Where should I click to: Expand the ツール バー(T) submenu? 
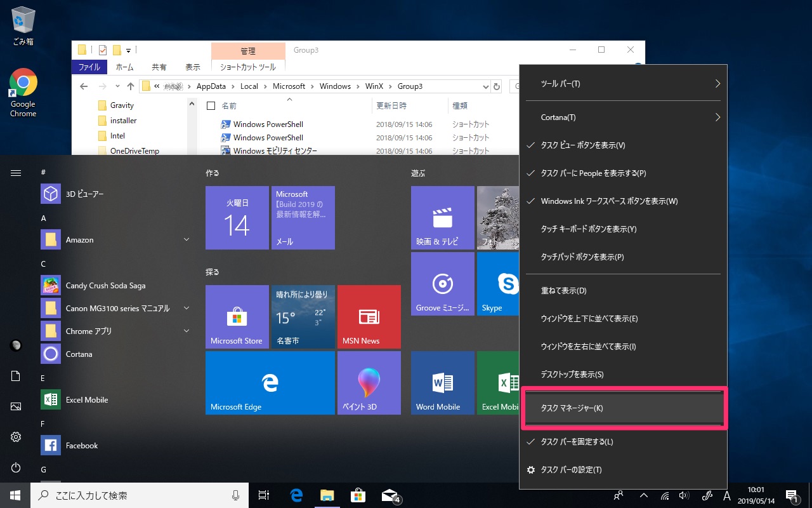[623, 84]
